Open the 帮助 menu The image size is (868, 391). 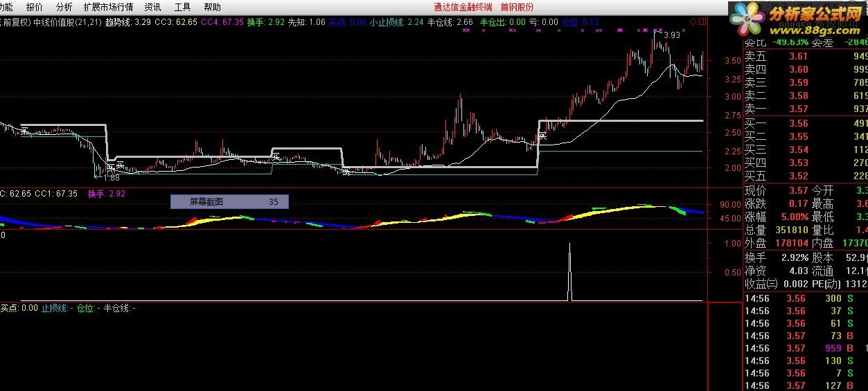pyautogui.click(x=212, y=7)
